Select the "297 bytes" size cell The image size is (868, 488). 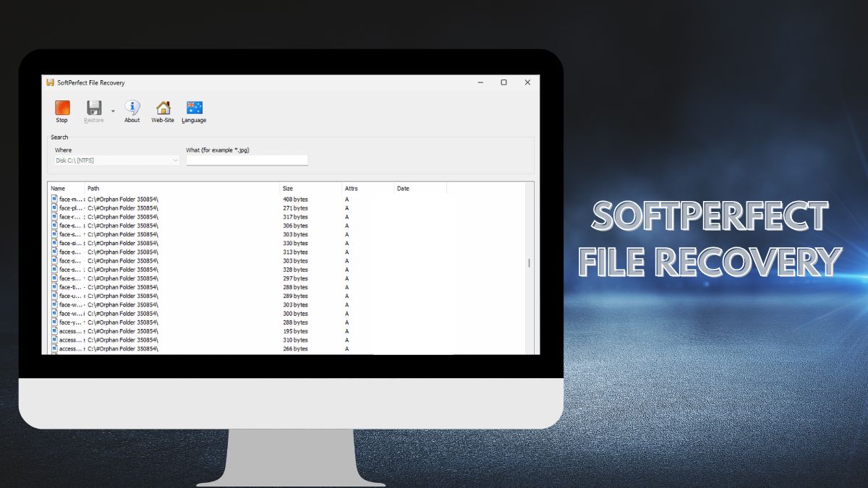[x=295, y=278]
